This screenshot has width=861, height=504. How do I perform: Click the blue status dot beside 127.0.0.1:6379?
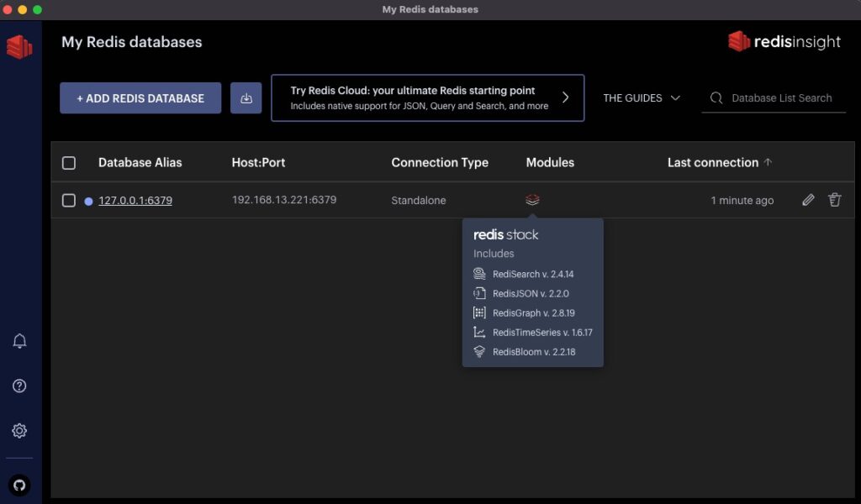pos(88,202)
